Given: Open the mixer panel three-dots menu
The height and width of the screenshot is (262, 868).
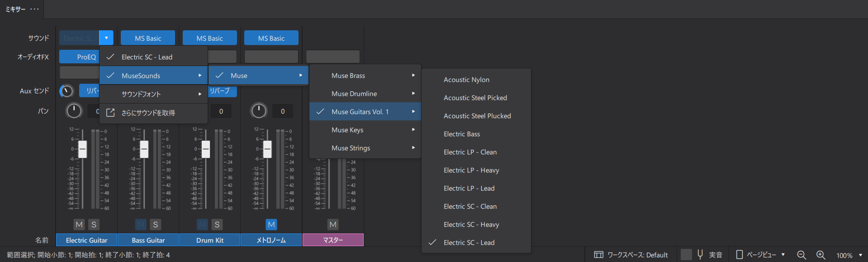Looking at the screenshot, I should [34, 9].
